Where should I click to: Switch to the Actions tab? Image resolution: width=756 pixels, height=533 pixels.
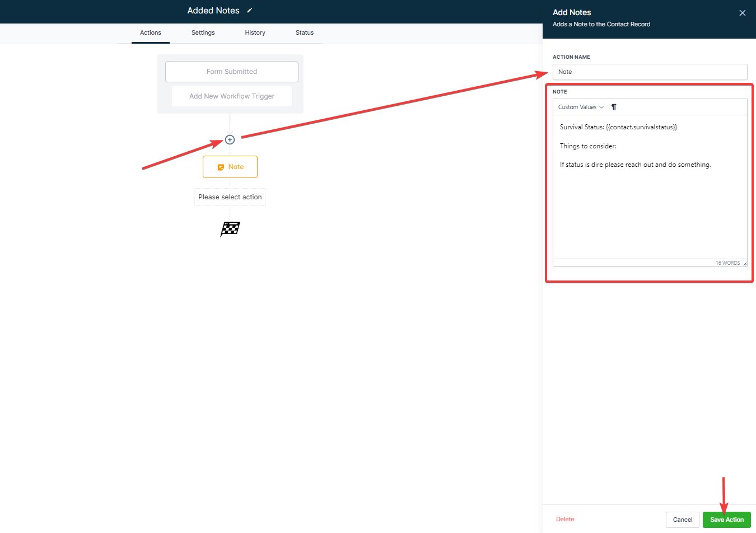150,32
